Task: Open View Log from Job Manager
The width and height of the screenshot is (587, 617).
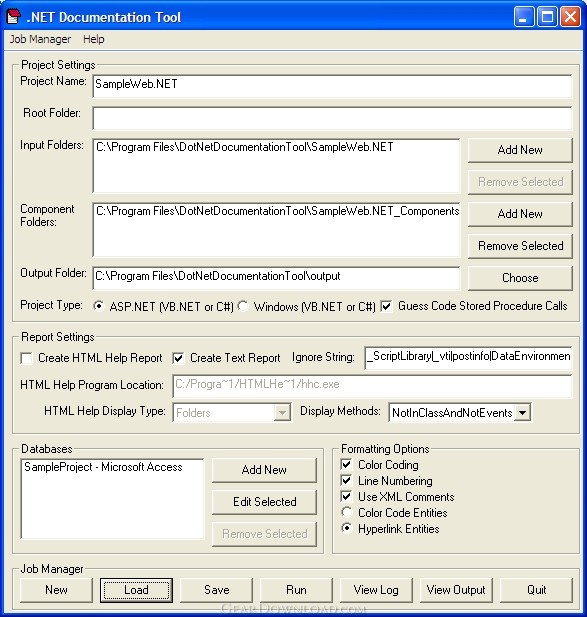Action: (376, 590)
